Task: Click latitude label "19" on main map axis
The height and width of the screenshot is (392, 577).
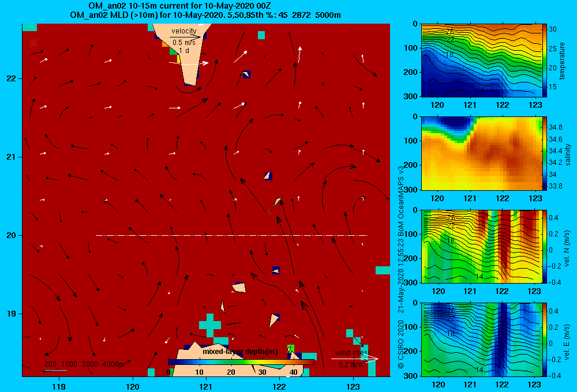Action: pyautogui.click(x=12, y=314)
